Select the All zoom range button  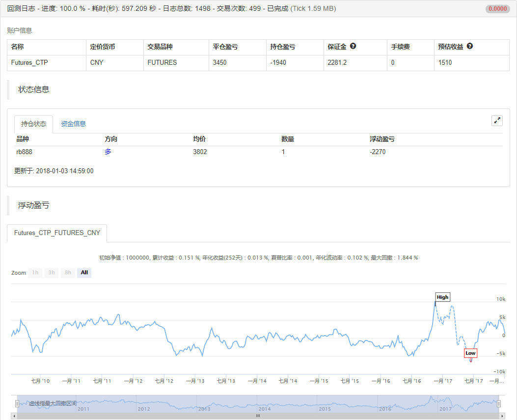(84, 273)
